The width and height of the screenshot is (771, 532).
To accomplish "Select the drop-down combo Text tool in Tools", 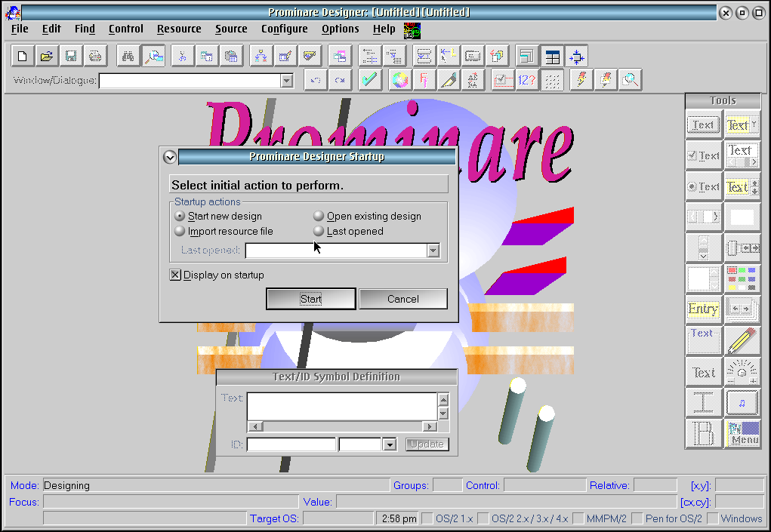I will (x=742, y=125).
